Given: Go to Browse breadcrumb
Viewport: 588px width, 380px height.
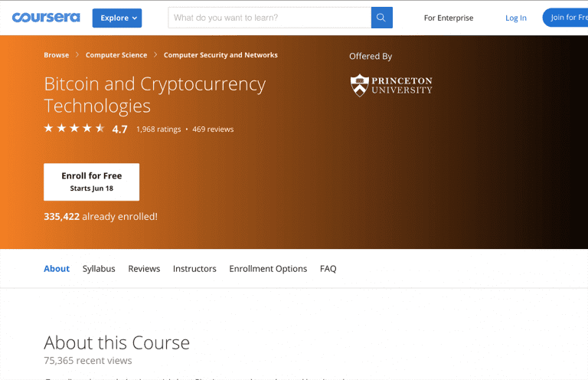Looking at the screenshot, I should [x=56, y=54].
